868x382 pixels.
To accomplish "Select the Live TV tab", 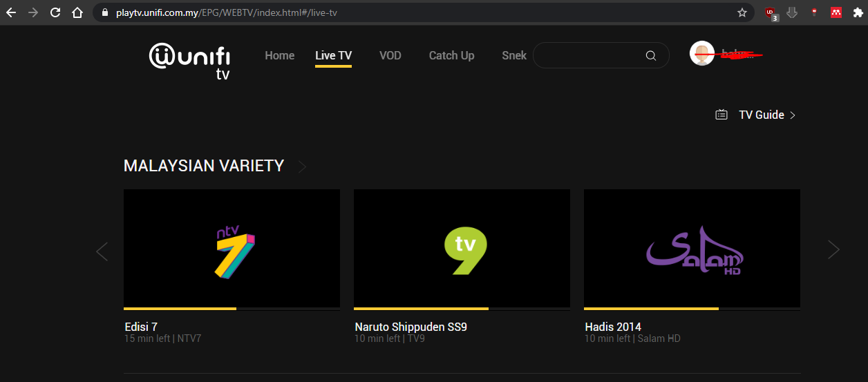I will (x=334, y=55).
